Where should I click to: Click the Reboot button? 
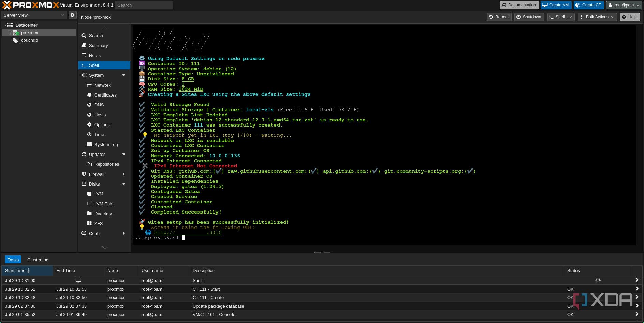point(499,17)
